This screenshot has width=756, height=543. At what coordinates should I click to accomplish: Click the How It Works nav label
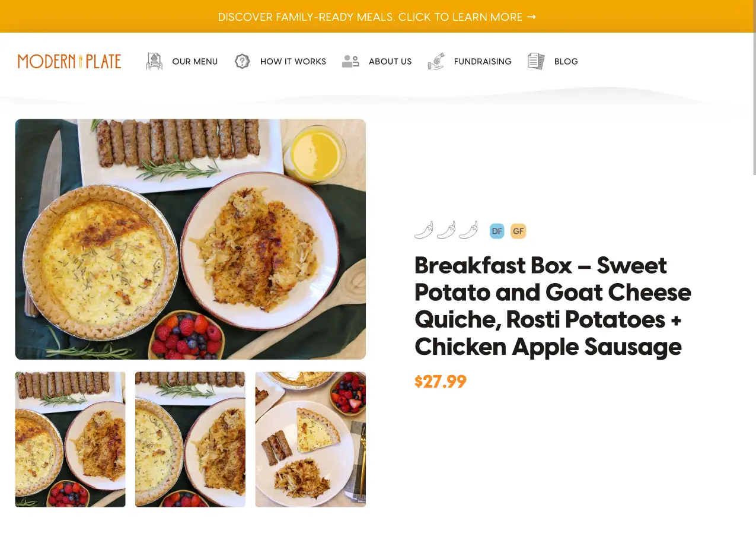click(x=293, y=61)
